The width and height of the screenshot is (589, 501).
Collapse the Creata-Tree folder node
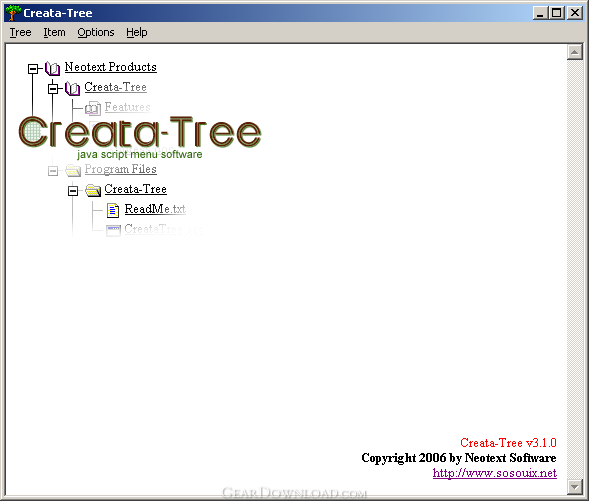tap(73, 191)
